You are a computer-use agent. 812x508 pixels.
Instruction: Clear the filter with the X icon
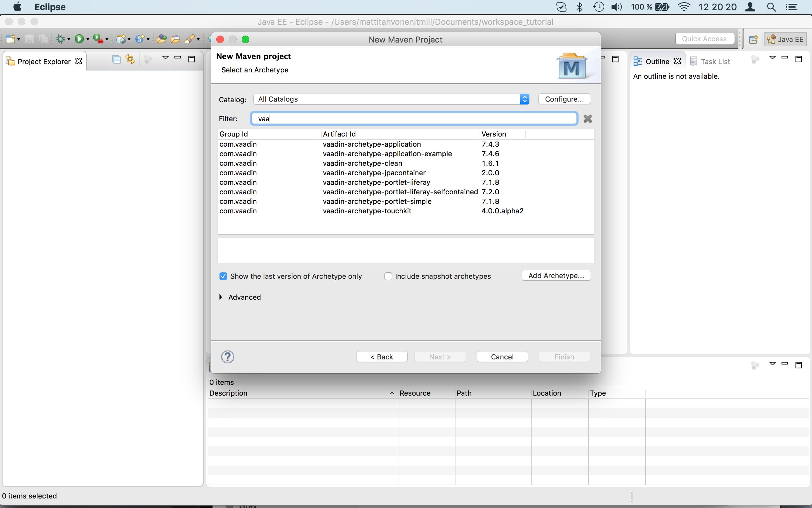click(587, 119)
